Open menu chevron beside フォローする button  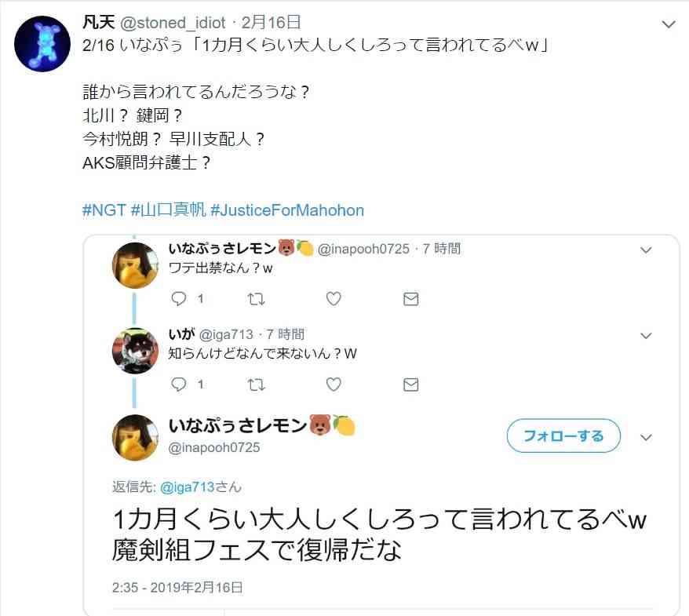[x=646, y=438]
